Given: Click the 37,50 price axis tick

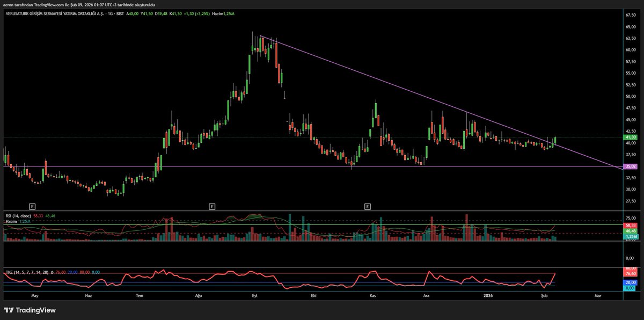Looking at the screenshot, I should (630, 155).
